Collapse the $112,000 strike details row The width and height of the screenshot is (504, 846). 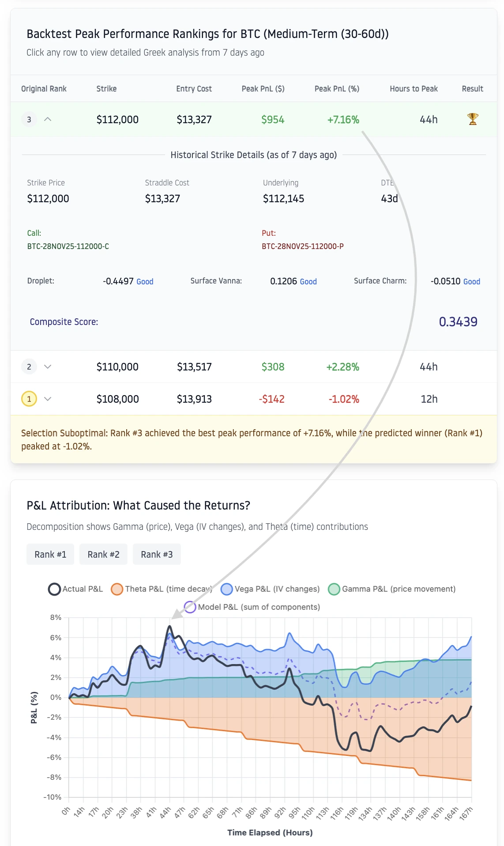click(x=48, y=119)
